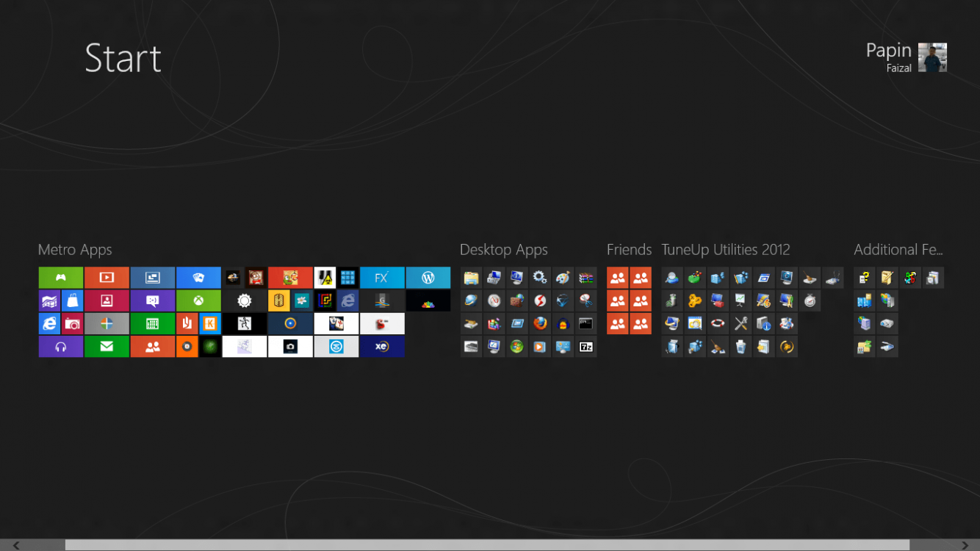Open the orange K tile
Image resolution: width=980 pixels, height=551 pixels.
[210, 323]
